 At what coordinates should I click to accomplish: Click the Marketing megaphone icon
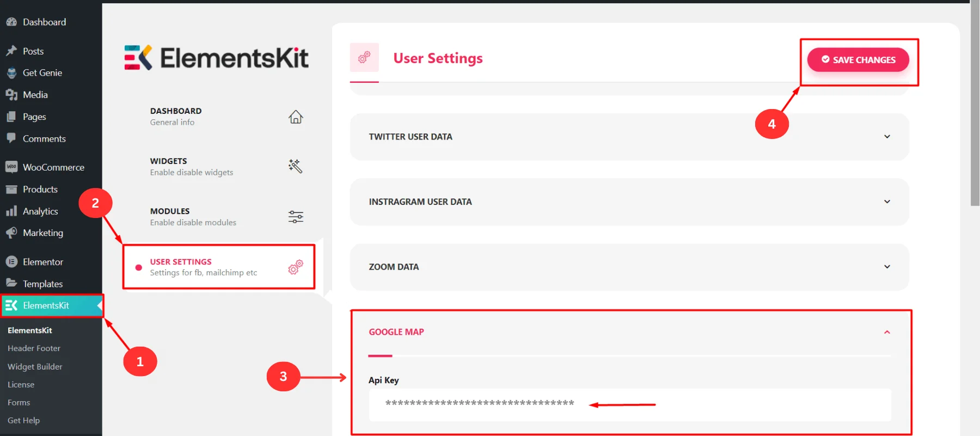coord(11,233)
